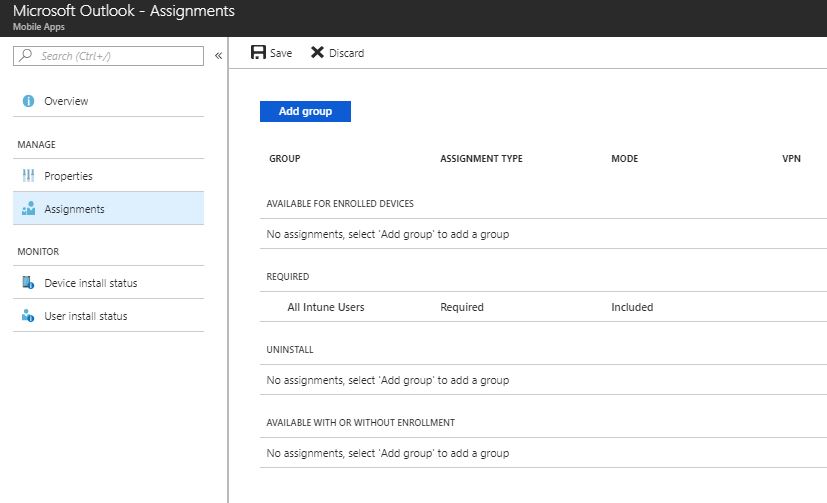
Task: Click the User install status icon
Action: tap(28, 316)
